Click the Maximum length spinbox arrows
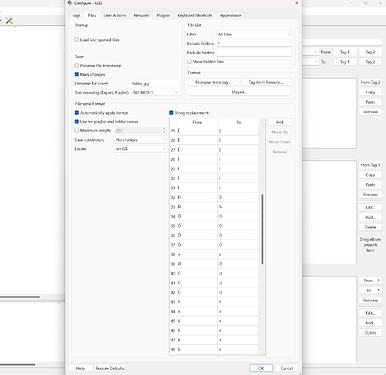 point(164,130)
